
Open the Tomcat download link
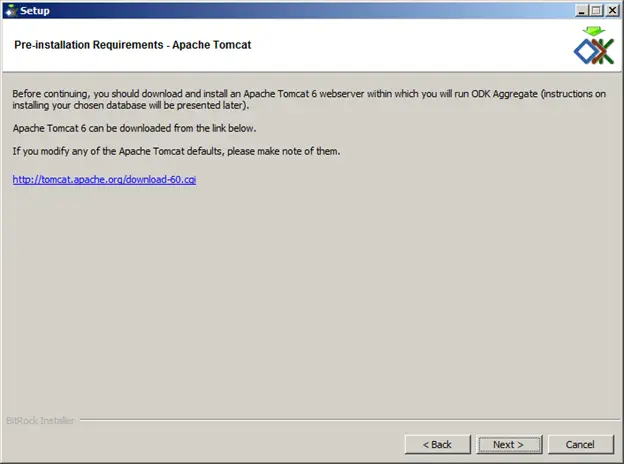coord(104,179)
